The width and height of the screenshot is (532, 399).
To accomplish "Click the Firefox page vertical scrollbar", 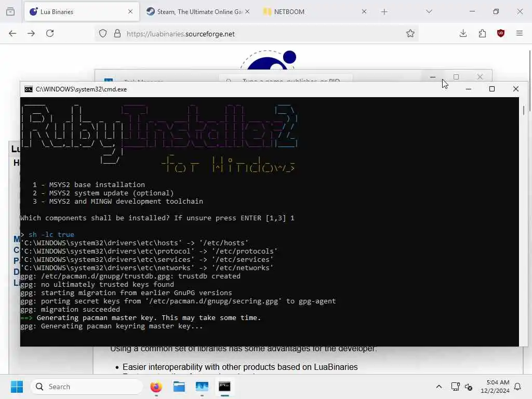I will tap(530, 82).
